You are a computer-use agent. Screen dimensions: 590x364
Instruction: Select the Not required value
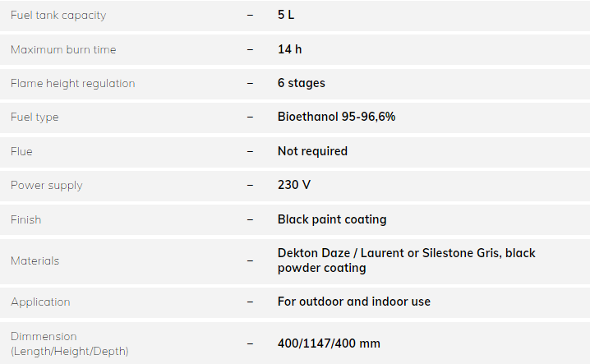point(312,151)
